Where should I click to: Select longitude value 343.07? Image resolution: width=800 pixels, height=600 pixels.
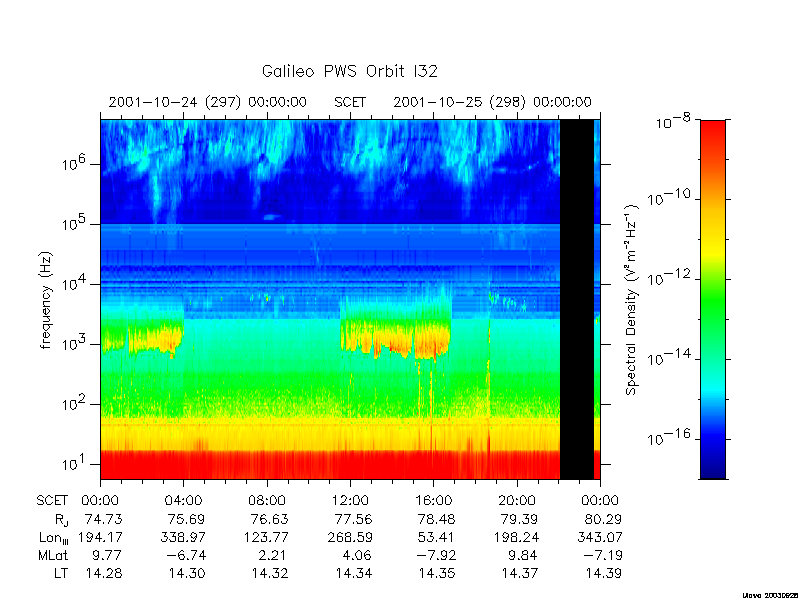click(x=599, y=537)
